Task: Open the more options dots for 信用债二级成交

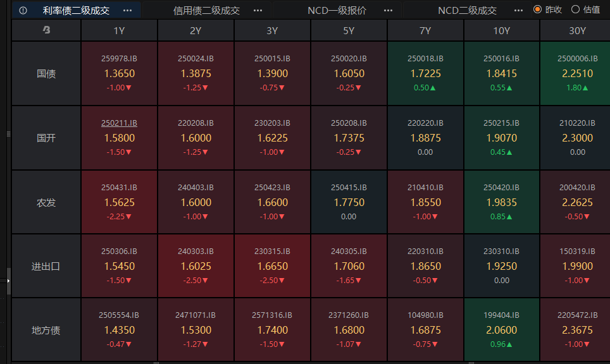Action: (x=258, y=10)
